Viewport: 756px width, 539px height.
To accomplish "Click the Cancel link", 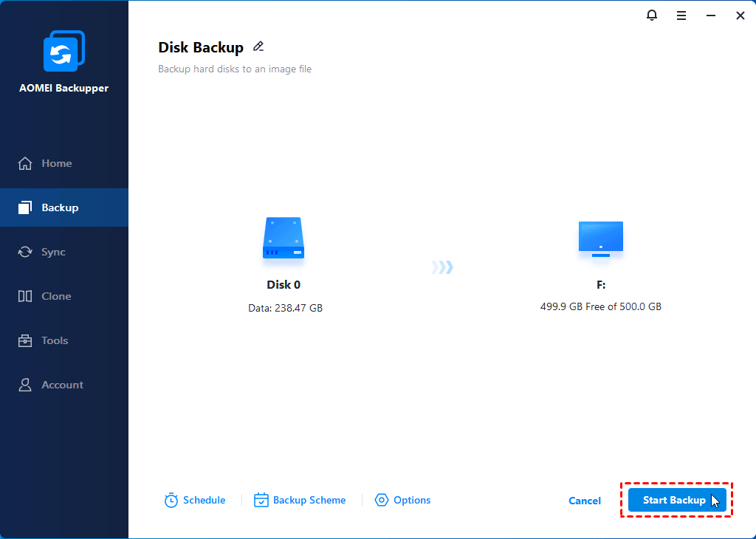I will click(x=584, y=501).
